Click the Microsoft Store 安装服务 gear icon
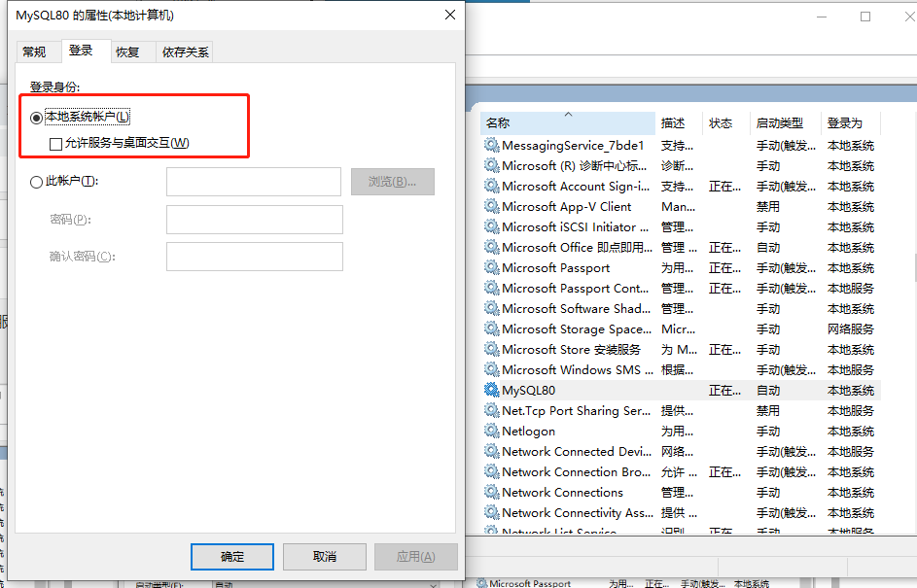Screen dimensions: 917x588 [489, 349]
